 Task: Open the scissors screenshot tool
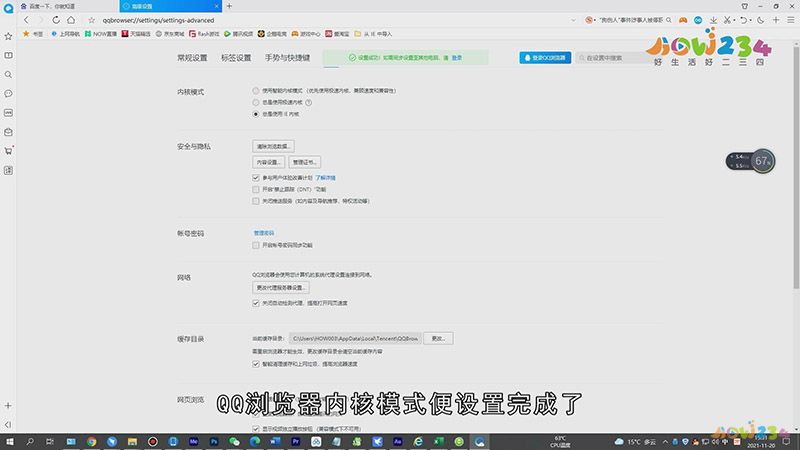[727, 20]
